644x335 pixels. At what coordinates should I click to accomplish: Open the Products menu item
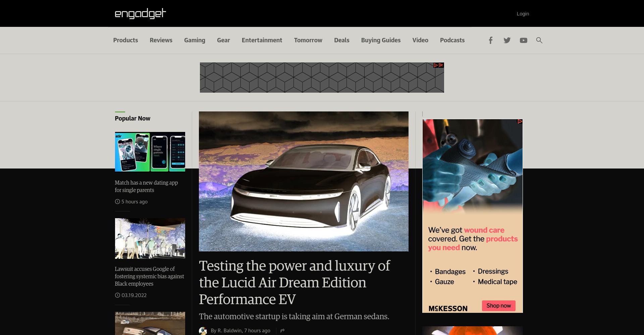(x=125, y=40)
